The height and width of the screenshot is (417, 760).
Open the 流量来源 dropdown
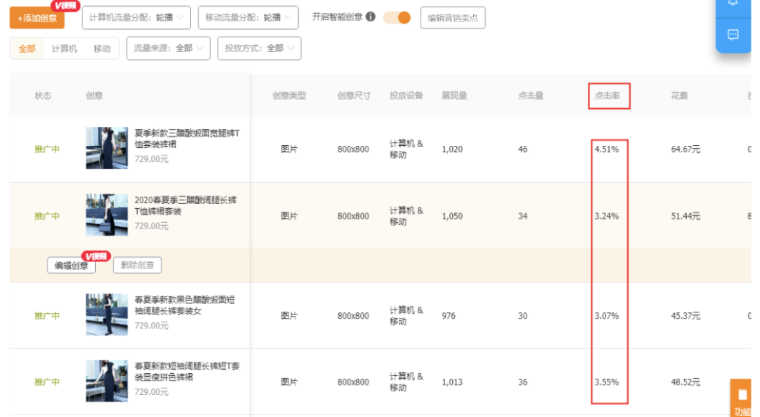[x=168, y=48]
